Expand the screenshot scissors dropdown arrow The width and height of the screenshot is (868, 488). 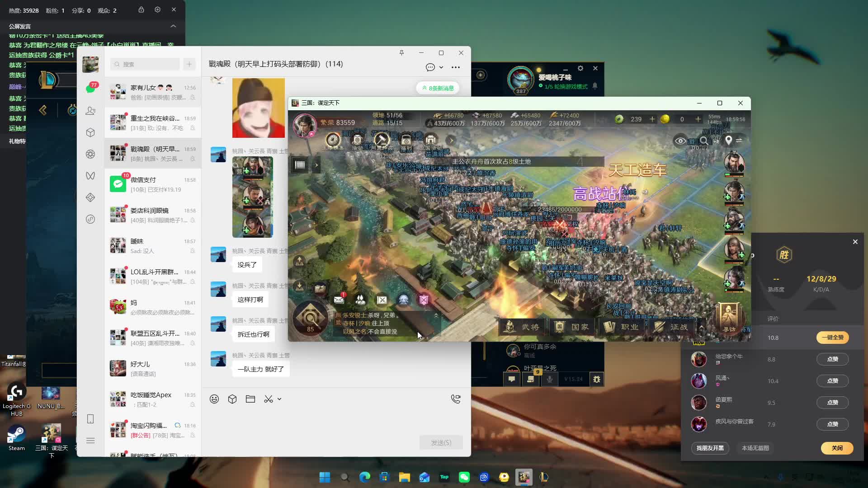point(279,399)
